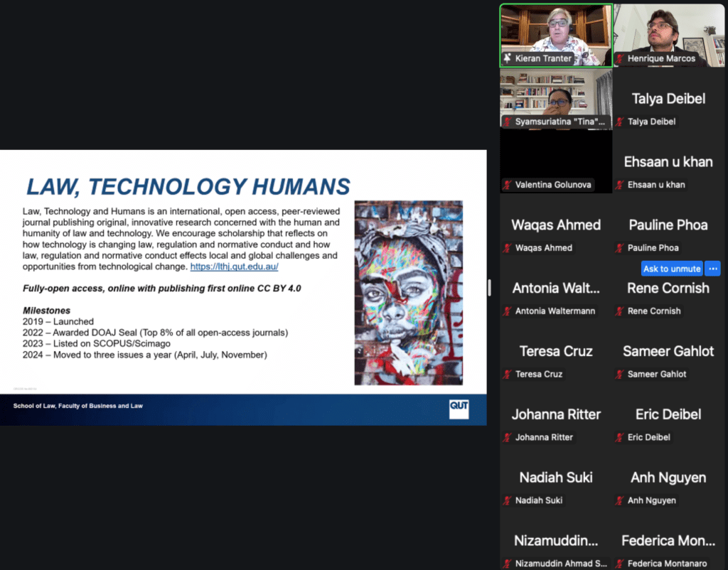Viewport: 728px width, 570px height.
Task: Click the QUT logo on the slide
Action: pos(459,409)
